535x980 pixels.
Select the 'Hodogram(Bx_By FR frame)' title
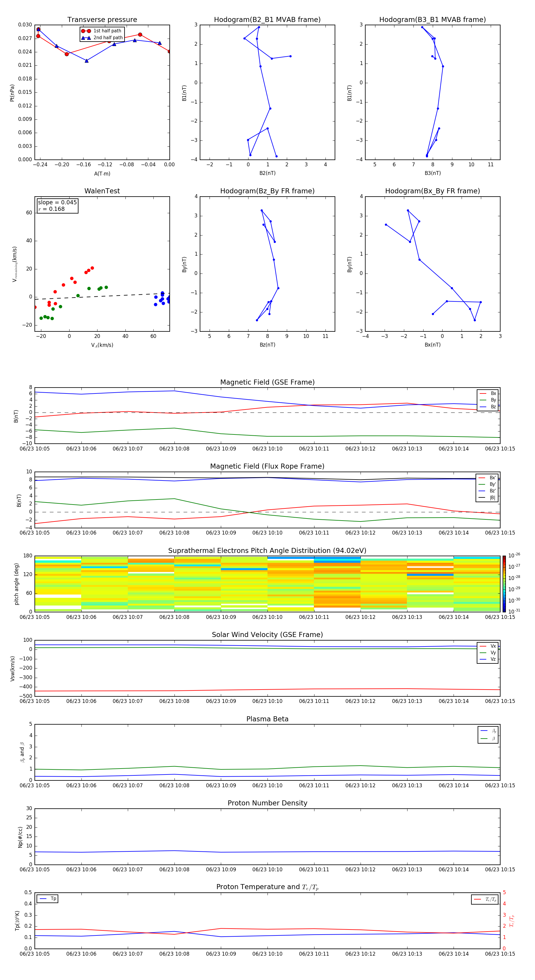432,191
